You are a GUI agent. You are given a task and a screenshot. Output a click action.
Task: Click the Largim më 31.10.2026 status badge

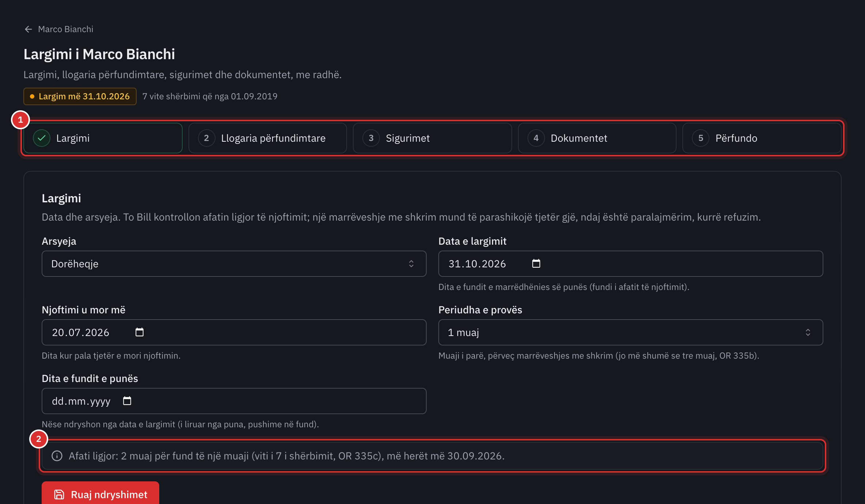(x=80, y=96)
